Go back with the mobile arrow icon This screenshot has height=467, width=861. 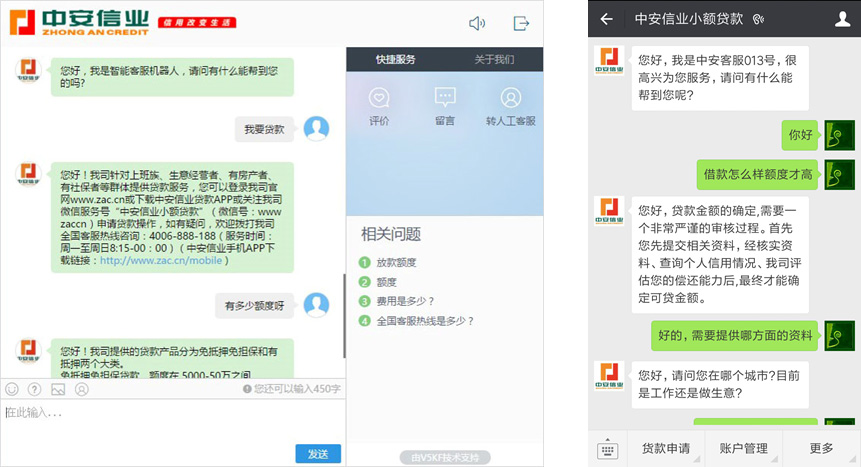click(606, 19)
